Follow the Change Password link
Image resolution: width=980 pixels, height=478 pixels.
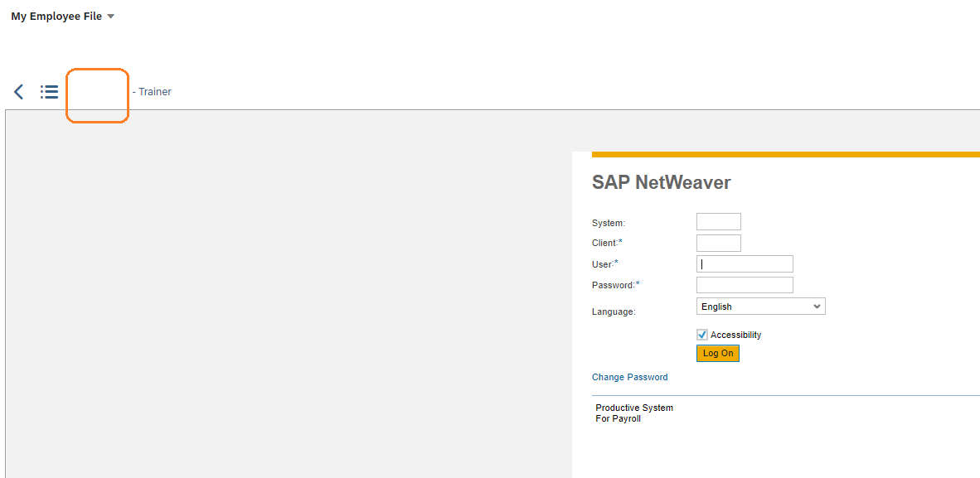[x=629, y=378]
